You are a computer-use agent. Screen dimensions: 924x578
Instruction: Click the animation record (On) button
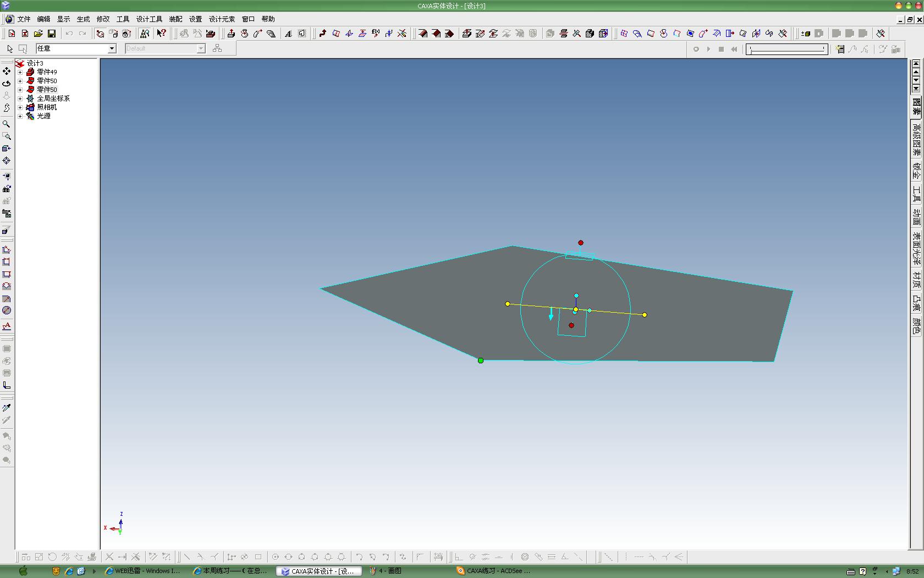click(x=696, y=49)
